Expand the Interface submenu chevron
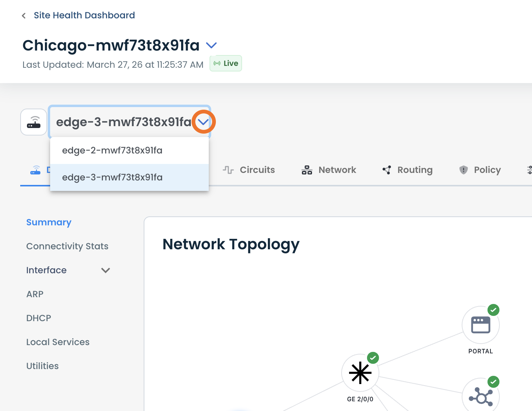532x411 pixels. coord(106,270)
